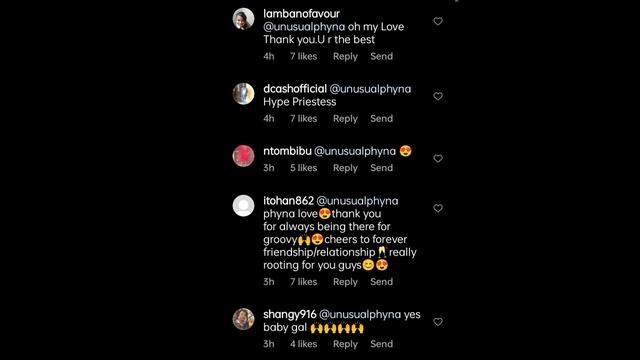The height and width of the screenshot is (360, 640).
Task: View the 7 likes on itohan862's comment
Action: tap(303, 282)
